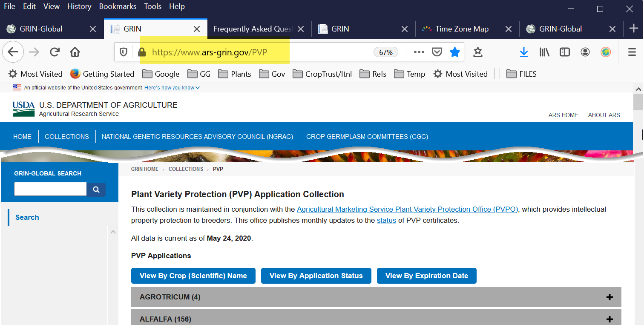Reload the current page

coord(55,52)
